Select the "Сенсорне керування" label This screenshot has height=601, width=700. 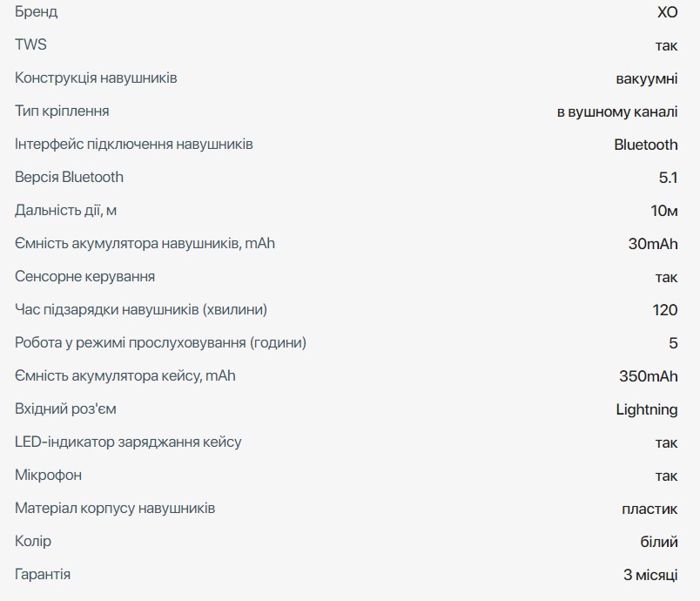[84, 276]
